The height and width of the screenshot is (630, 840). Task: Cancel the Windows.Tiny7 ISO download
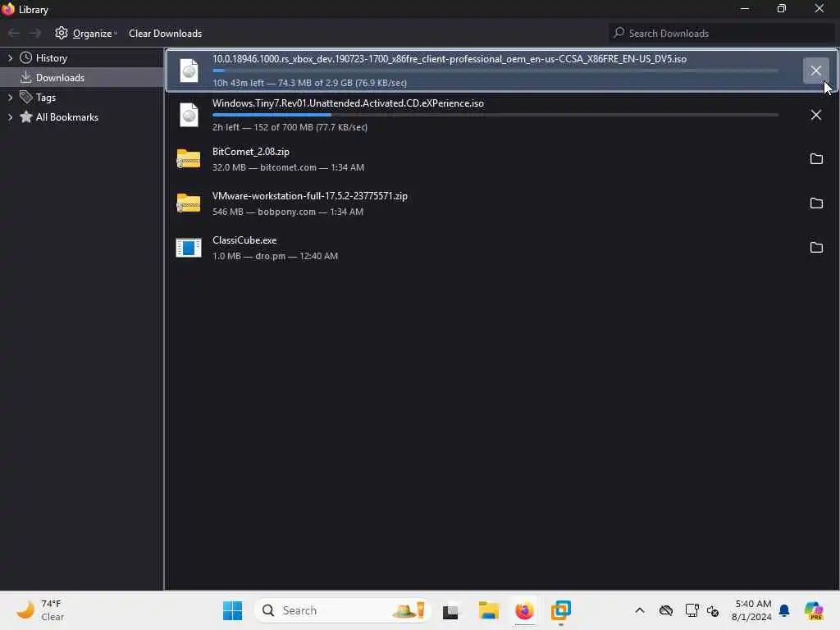(815, 115)
